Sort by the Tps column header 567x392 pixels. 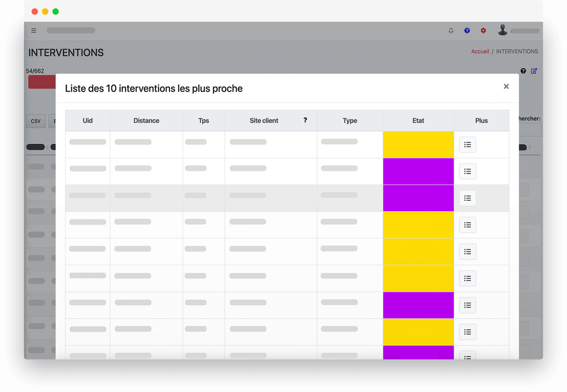tap(204, 120)
